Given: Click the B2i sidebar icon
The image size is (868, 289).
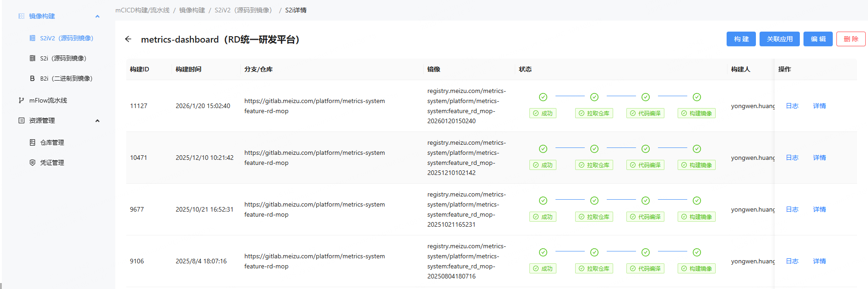Looking at the screenshot, I should click(x=32, y=78).
